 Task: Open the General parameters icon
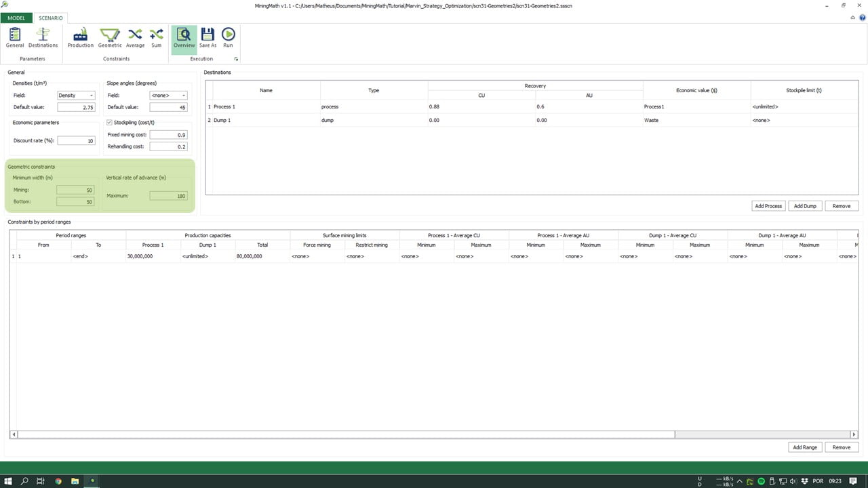point(15,37)
